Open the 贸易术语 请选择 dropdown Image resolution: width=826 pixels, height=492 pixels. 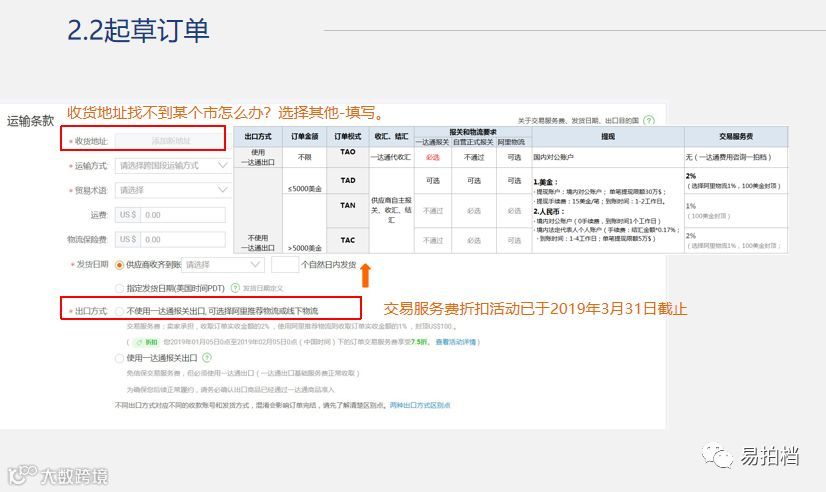[173, 190]
